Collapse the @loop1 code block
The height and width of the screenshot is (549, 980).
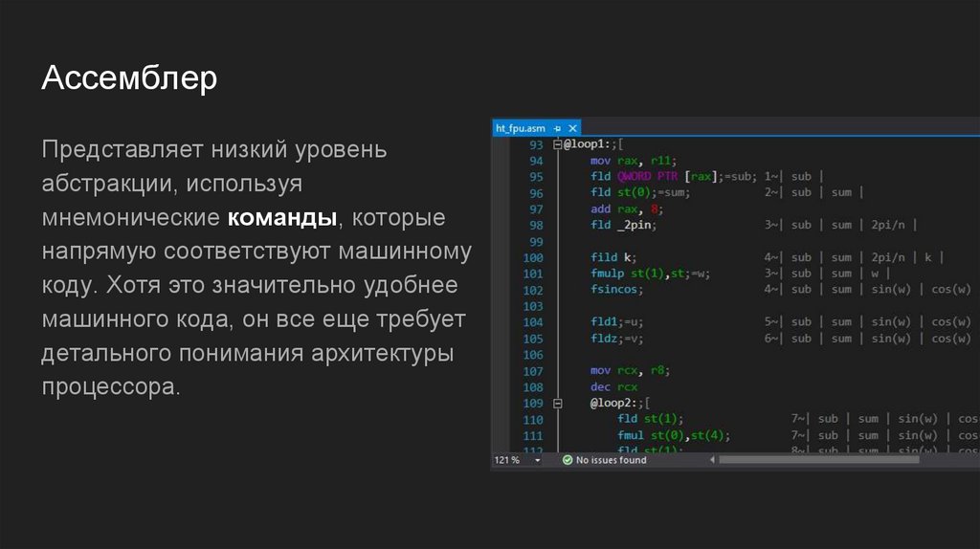[x=558, y=144]
